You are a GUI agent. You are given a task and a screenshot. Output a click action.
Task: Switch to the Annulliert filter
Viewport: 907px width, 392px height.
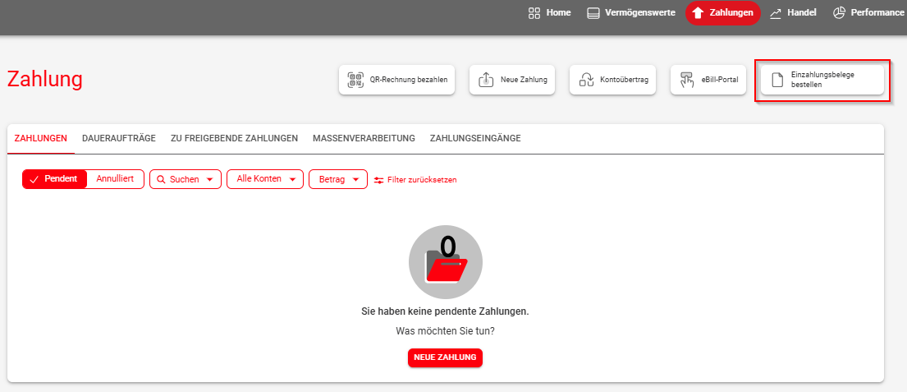[x=115, y=179]
